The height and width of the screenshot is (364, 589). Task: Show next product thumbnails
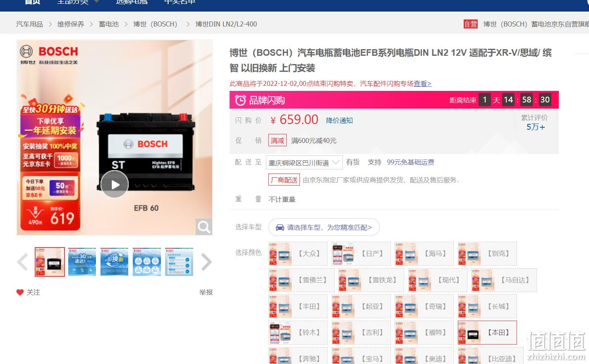[x=206, y=262]
